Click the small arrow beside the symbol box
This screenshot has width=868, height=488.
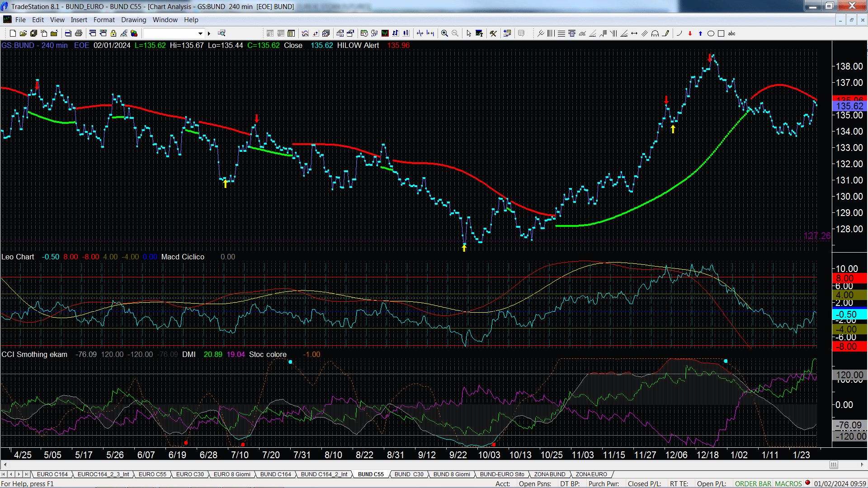pos(209,33)
